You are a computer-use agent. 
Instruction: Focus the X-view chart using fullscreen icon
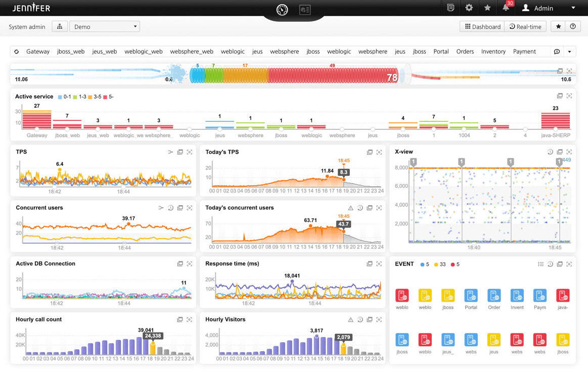tap(569, 152)
